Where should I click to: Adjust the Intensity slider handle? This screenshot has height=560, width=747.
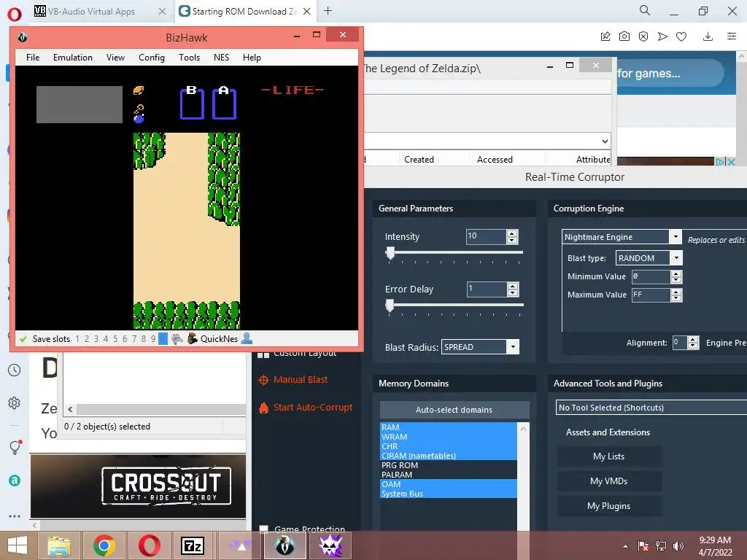pos(390,253)
